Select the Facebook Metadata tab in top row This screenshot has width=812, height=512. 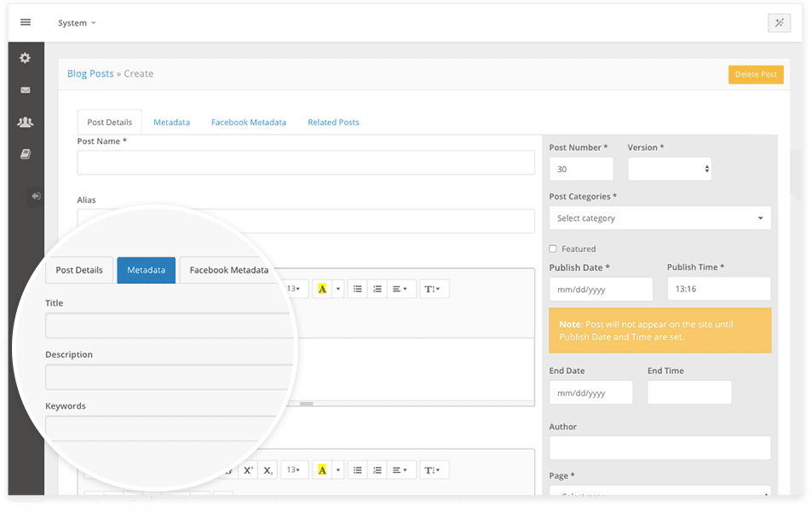coord(249,123)
